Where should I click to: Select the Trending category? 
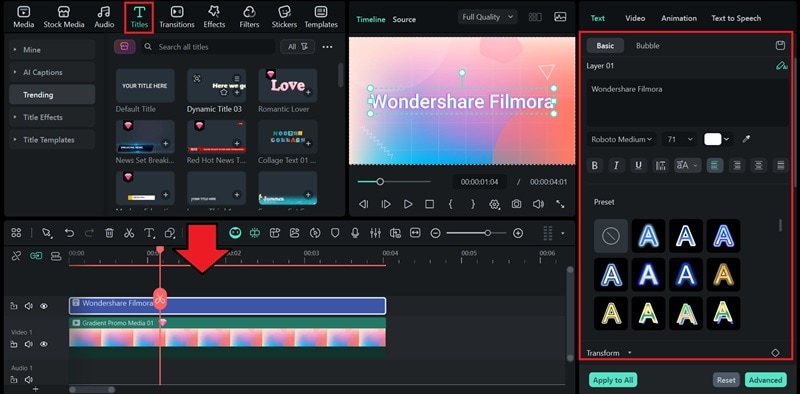pyautogui.click(x=52, y=94)
